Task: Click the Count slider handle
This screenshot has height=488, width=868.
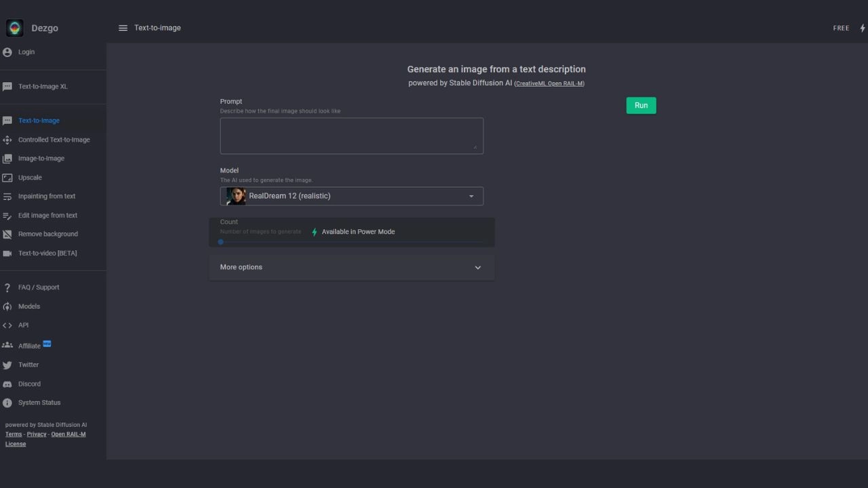Action: click(220, 242)
